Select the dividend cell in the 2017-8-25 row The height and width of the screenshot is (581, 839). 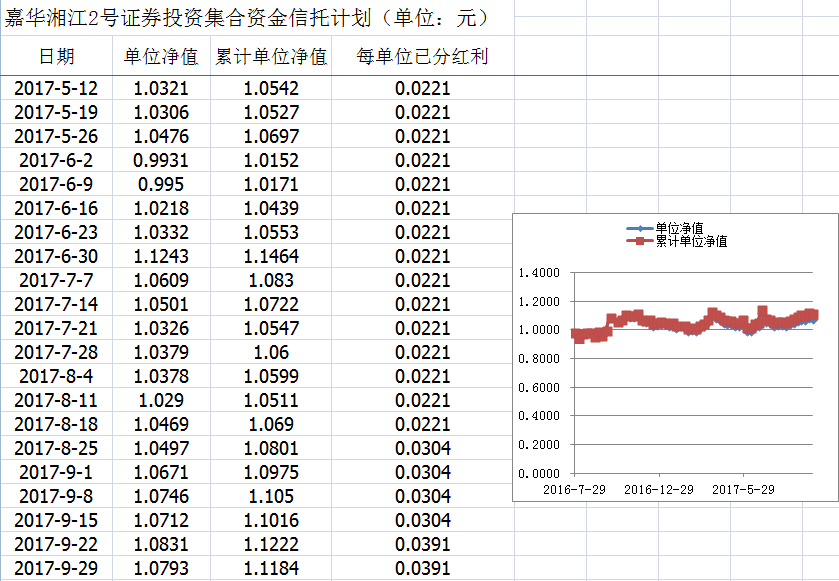422,448
